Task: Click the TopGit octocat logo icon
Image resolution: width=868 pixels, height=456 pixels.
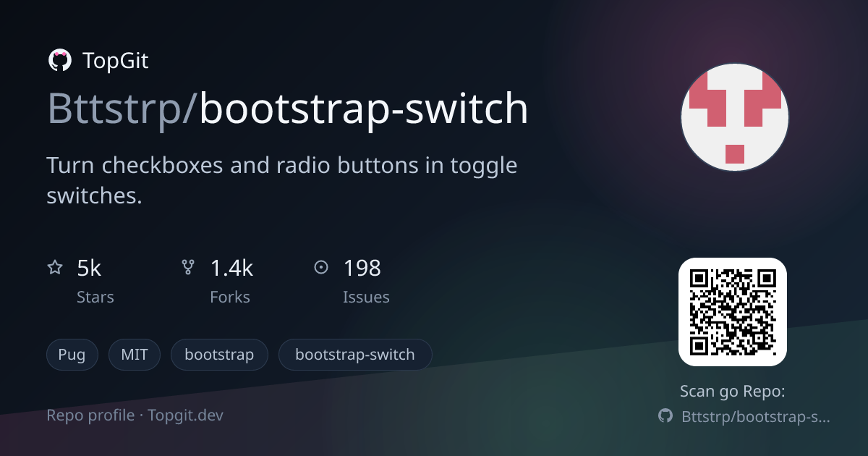Action: (59, 61)
